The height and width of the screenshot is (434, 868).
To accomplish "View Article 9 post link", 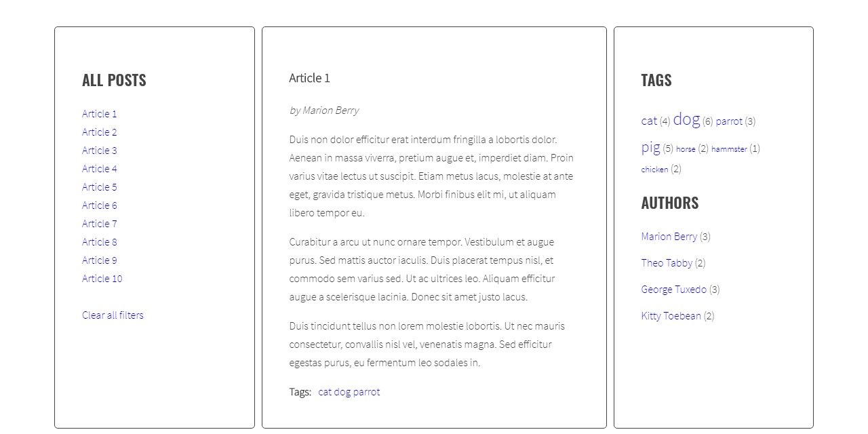I will coord(99,260).
